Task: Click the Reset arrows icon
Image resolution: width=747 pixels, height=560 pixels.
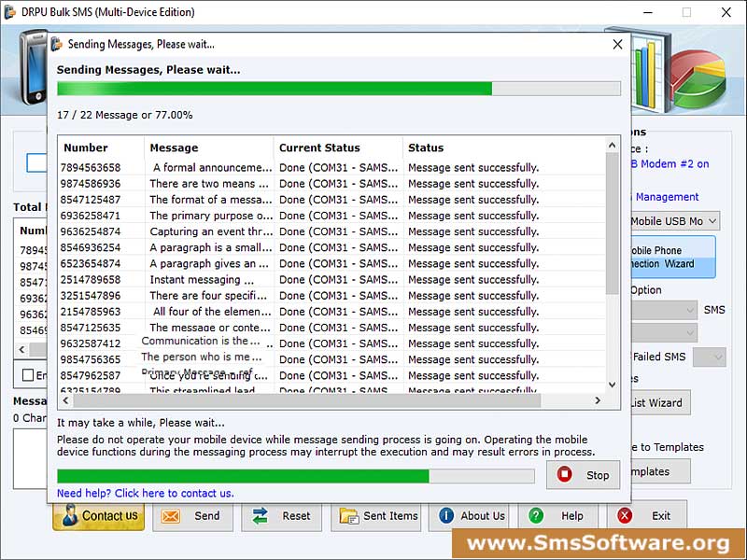Action: [x=258, y=515]
